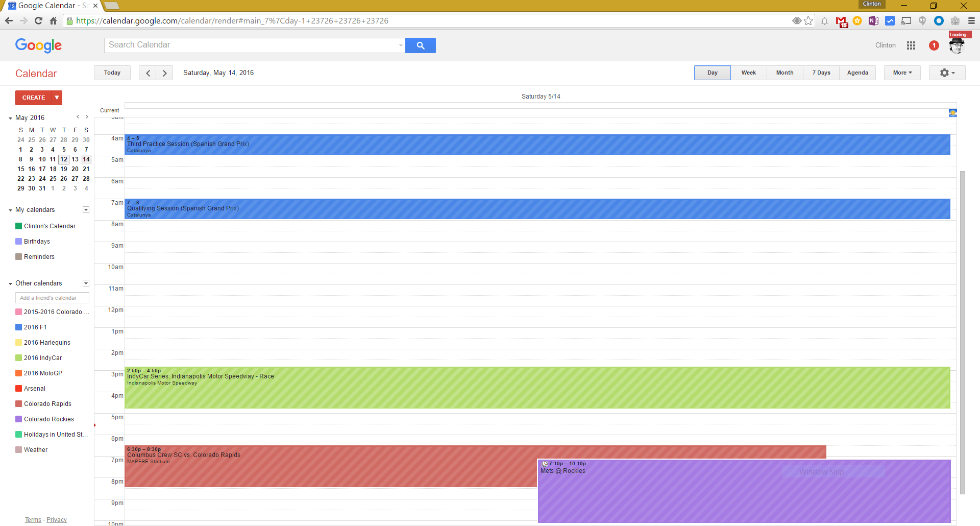Viewport: 980px width, 526px height.
Task: Click the Calendar title link
Action: 36,74
